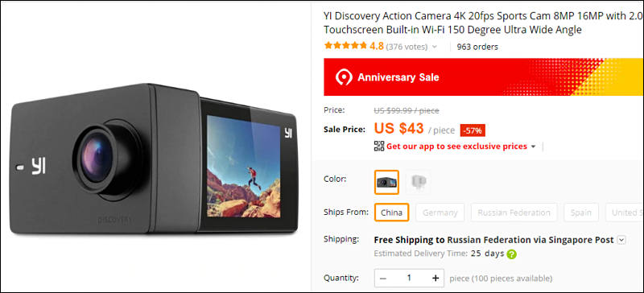The height and width of the screenshot is (293, 644).
Task: Choose China as the ships-from location
Action: point(391,213)
